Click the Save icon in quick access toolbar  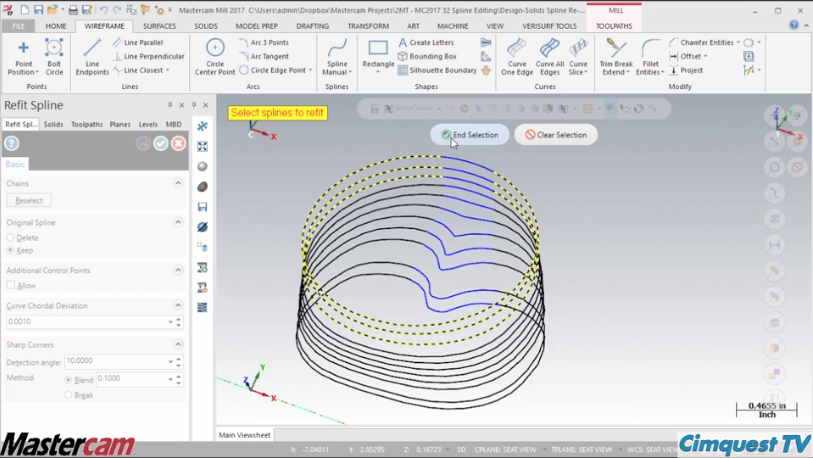[38, 10]
